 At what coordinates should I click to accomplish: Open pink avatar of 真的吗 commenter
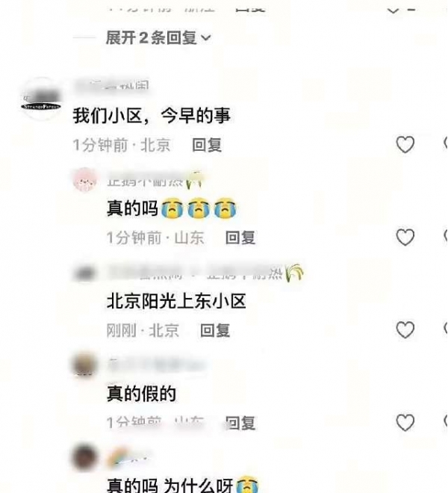(84, 180)
